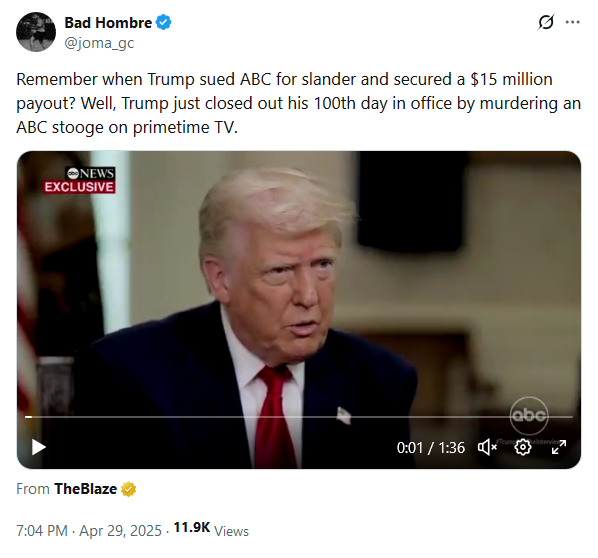Screen dimensions: 598x558
Task: Open the 7:04 PM Apr 29, 2025 timestamp
Action: click(89, 531)
